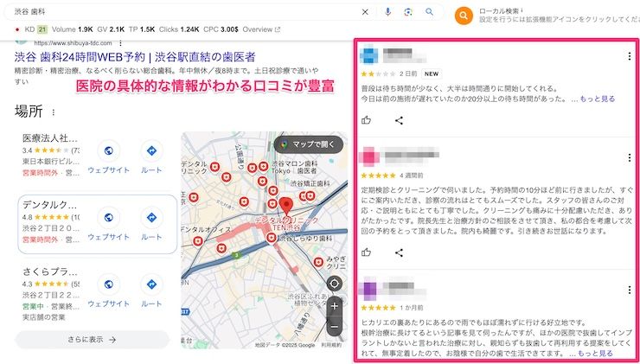This screenshot has width=640, height=364.
Task: Click reviewer avatar of 1か月前 review
Action: pos(368,289)
